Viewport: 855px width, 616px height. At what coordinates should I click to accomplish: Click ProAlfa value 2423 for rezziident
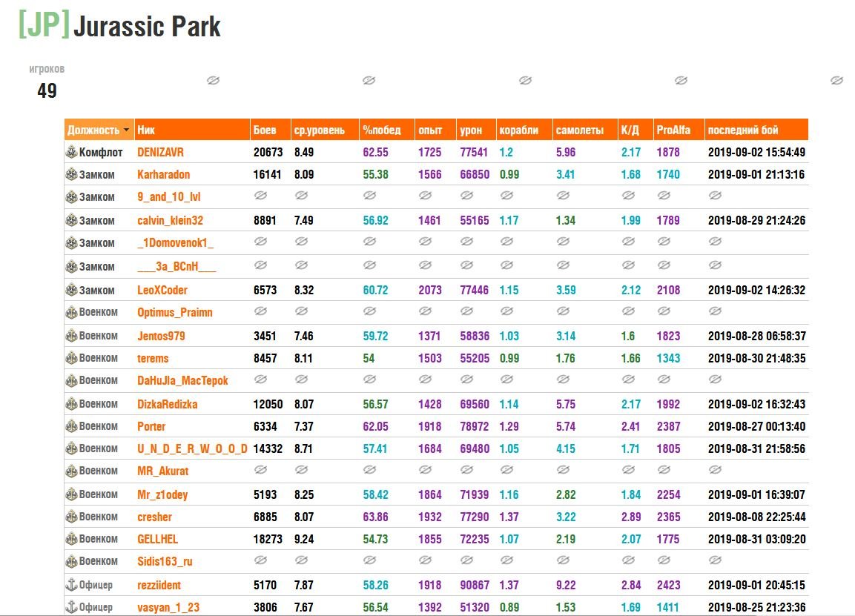click(669, 585)
